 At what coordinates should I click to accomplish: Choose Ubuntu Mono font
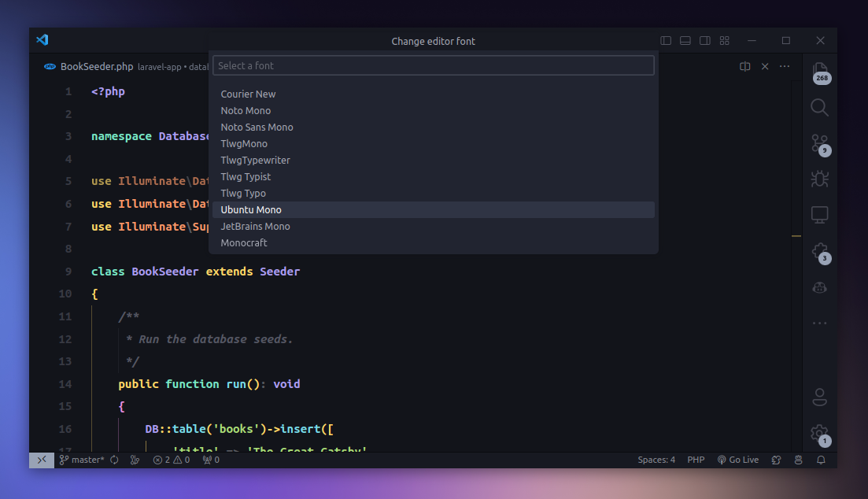(434, 210)
